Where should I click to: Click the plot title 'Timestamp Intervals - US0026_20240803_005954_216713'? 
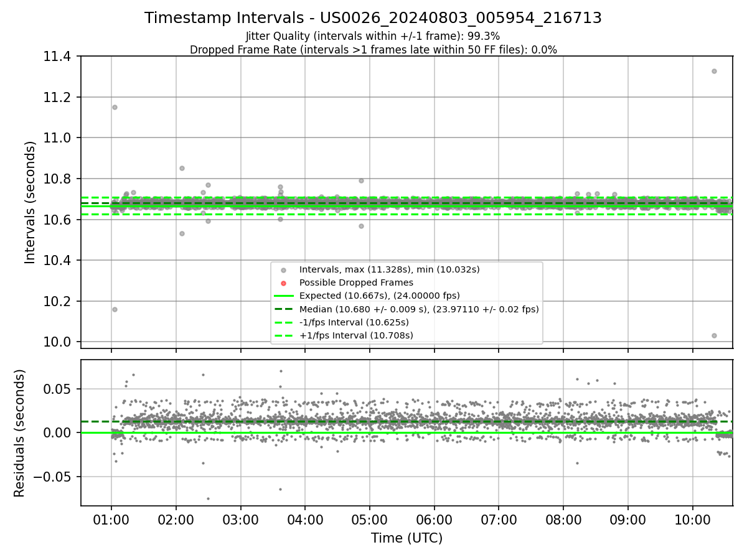(373, 18)
